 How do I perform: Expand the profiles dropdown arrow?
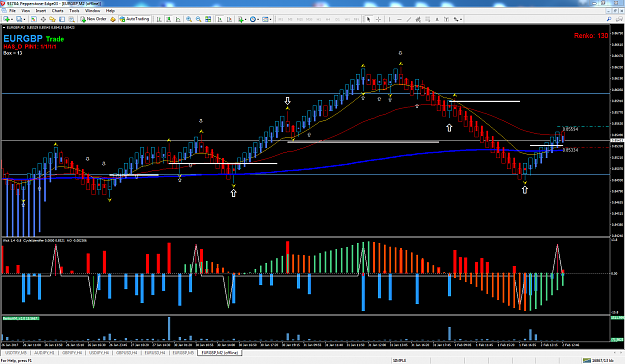(x=24, y=19)
